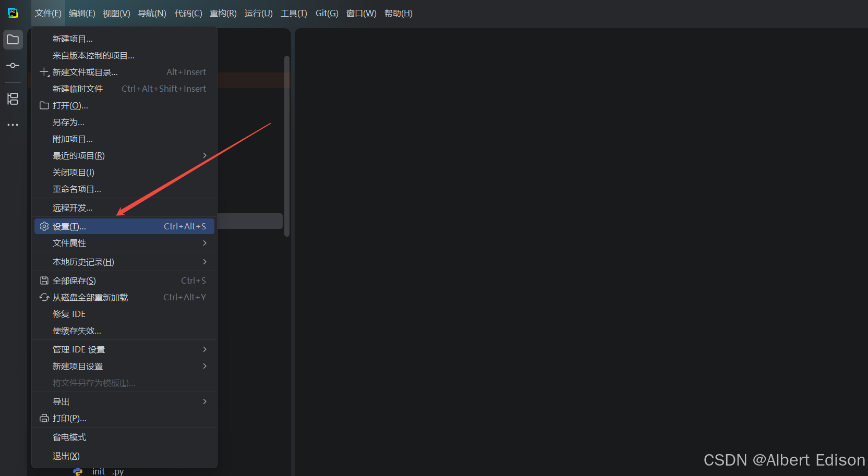The width and height of the screenshot is (868, 476).
Task: Select 使缓存失效... menu entry
Action: (x=124, y=331)
